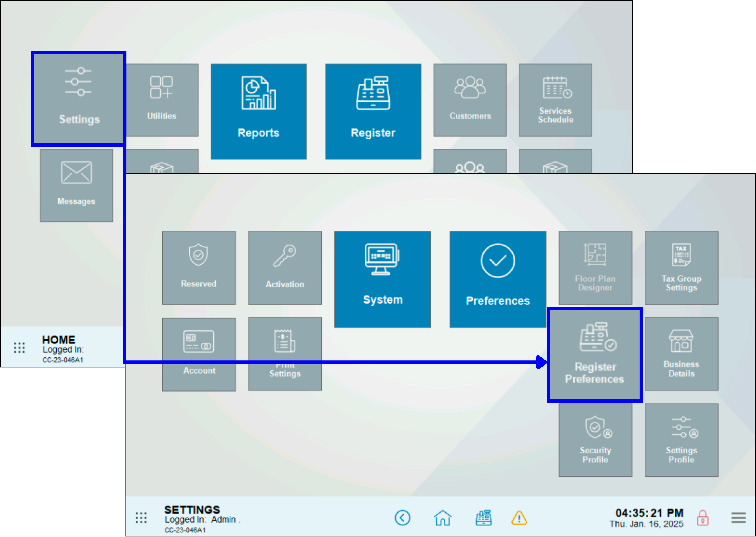Open Settings screen apps grid icon
This screenshot has width=756, height=537.
click(141, 518)
